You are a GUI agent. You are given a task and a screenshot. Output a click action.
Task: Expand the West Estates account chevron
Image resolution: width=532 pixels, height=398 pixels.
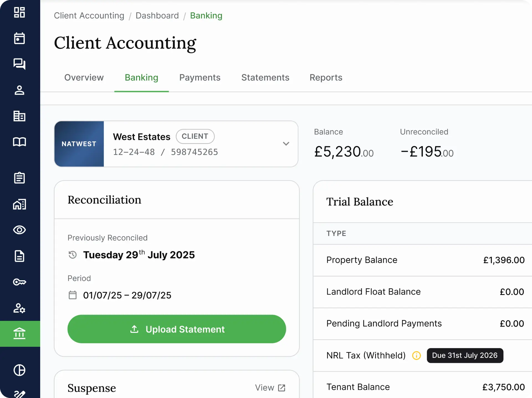[286, 143]
